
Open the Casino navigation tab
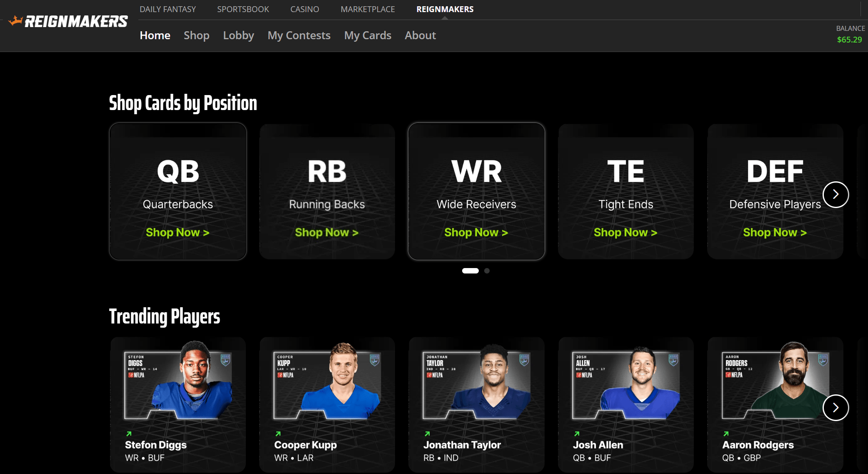305,9
